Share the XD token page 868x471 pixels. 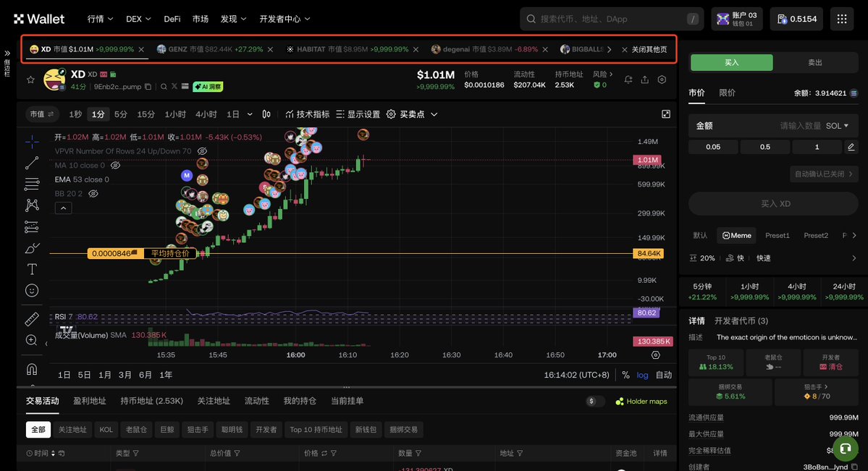click(645, 80)
